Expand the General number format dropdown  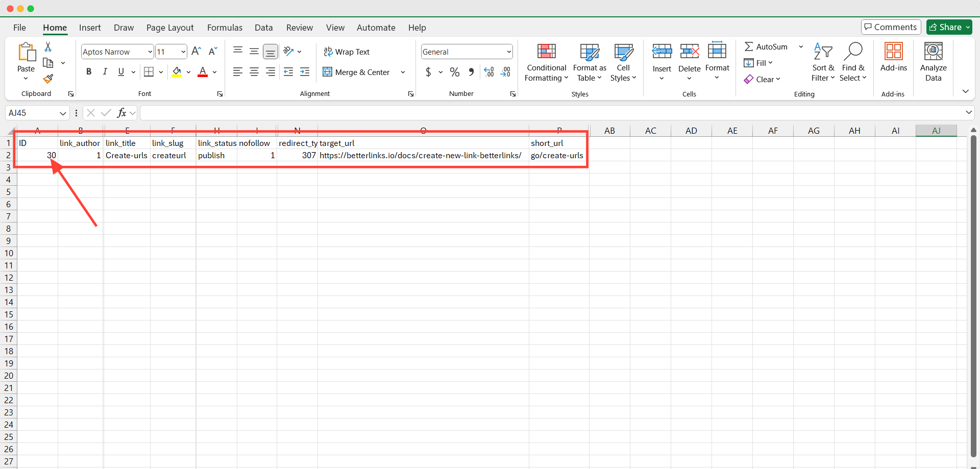[509, 52]
